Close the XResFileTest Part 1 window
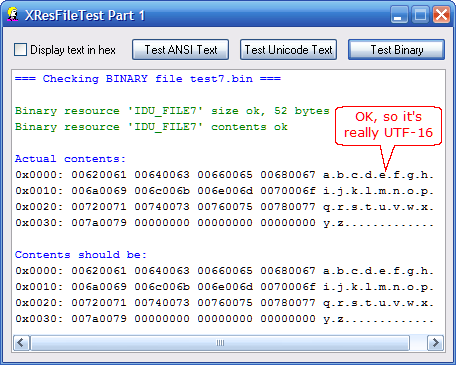The width and height of the screenshot is (456, 365). click(442, 15)
